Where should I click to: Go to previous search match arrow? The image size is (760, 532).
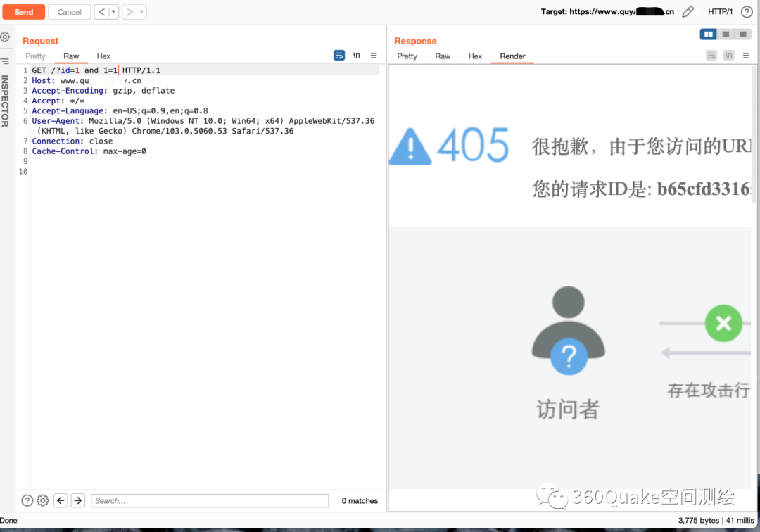pyautogui.click(x=61, y=500)
